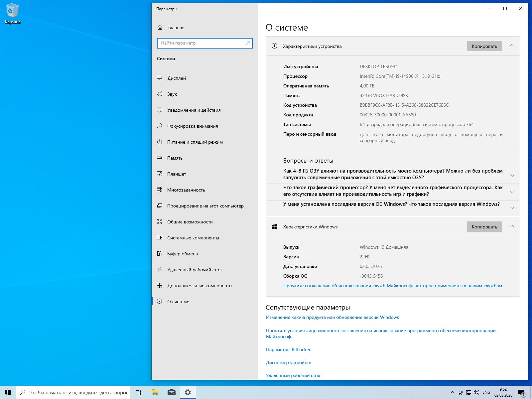The height and width of the screenshot is (399, 532).
Task: Select Главная in the sidebar
Action: pos(176,28)
